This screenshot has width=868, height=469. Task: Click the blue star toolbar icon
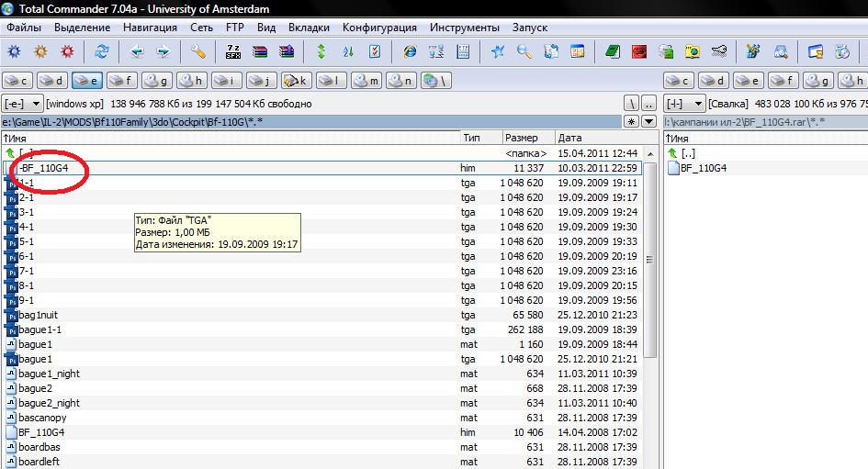tap(498, 52)
